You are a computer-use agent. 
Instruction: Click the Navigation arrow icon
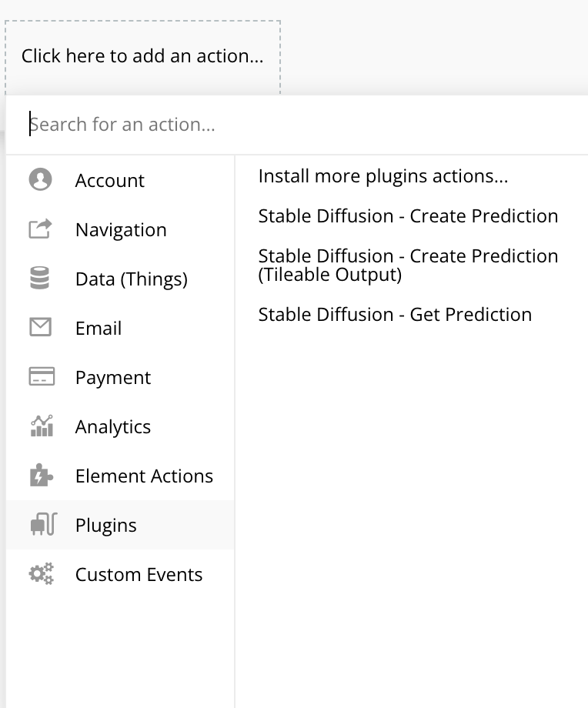tap(40, 229)
